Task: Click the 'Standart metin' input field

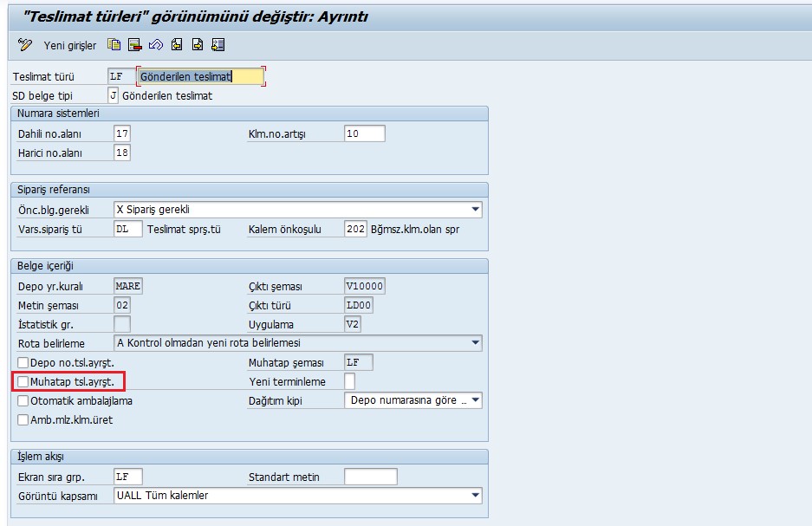Action: click(x=370, y=477)
